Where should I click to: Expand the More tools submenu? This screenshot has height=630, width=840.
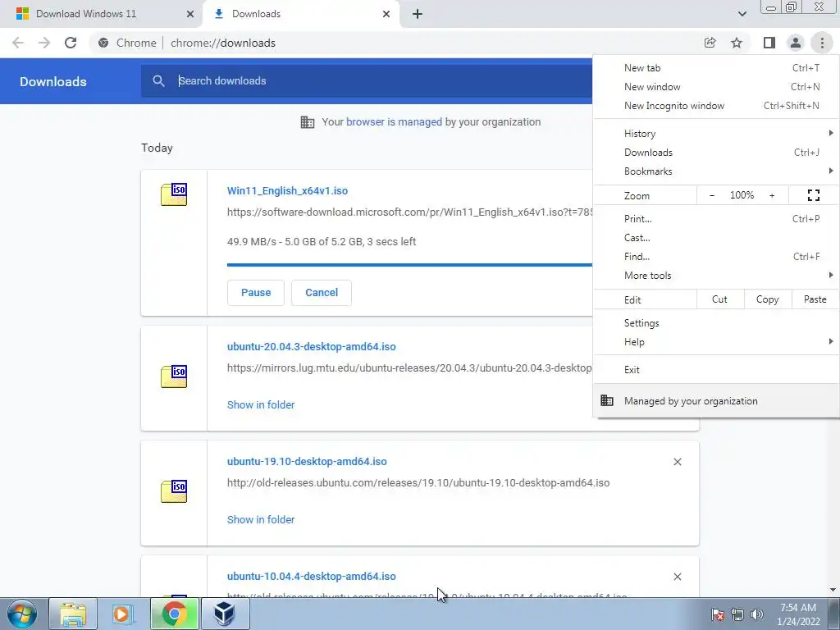pos(716,276)
